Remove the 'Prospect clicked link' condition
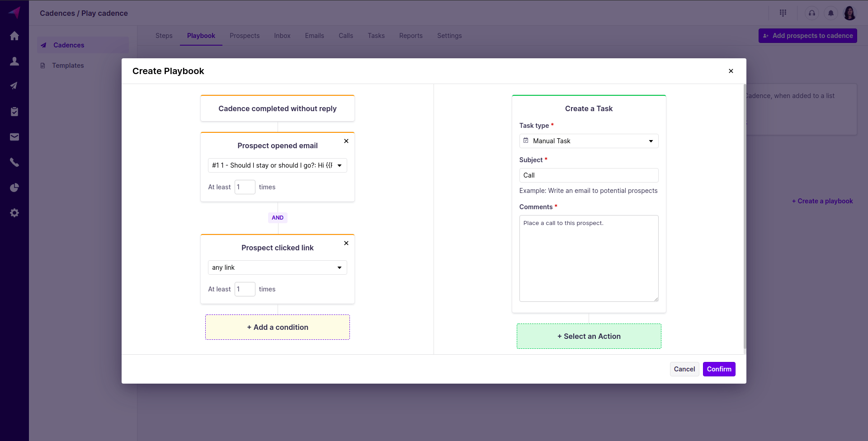Viewport: 868px width, 441px height. click(346, 243)
